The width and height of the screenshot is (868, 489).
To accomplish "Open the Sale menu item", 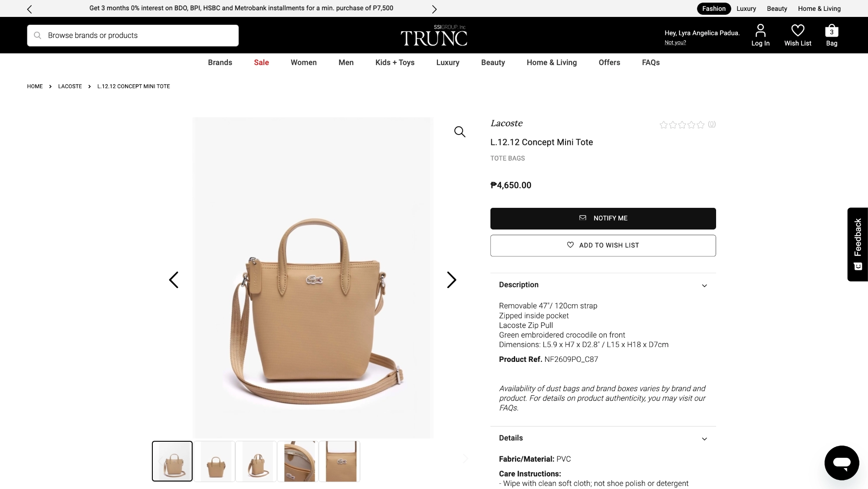I will [x=261, y=62].
